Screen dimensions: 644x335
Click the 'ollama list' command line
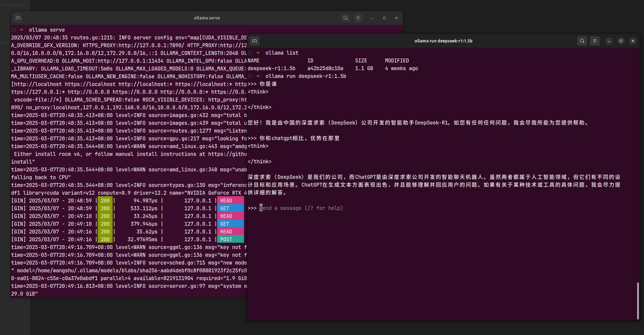(282, 53)
